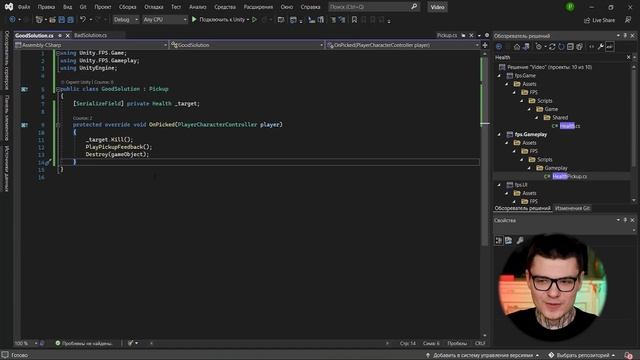Click the Switch Views icon in Solution Explorer
The height and width of the screenshot is (360, 640).
click(x=526, y=47)
